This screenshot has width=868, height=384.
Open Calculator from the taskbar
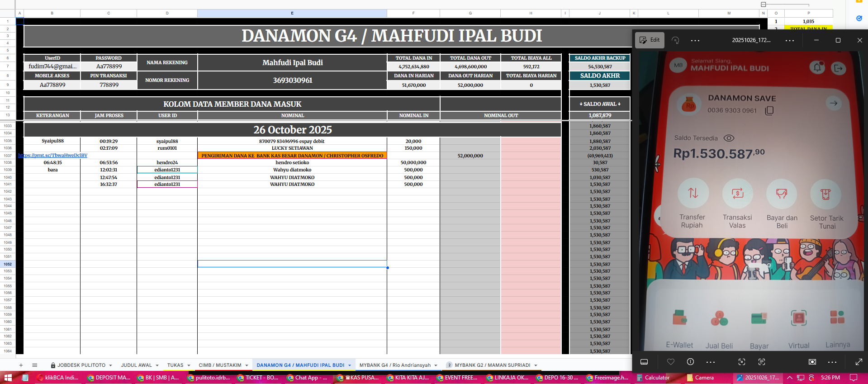[x=653, y=378]
